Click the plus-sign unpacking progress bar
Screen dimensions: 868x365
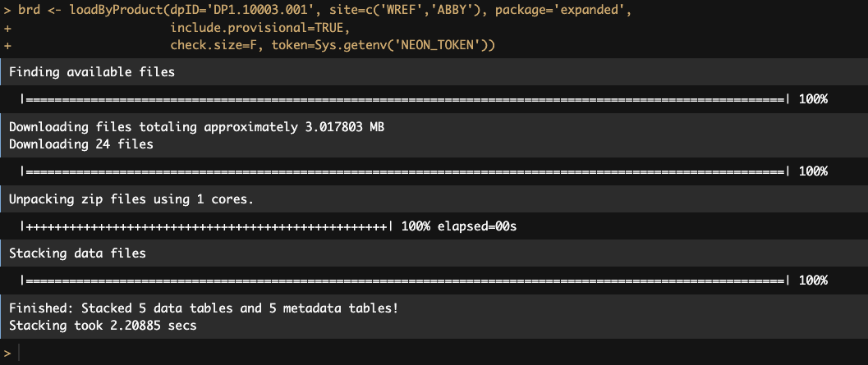[x=206, y=226]
